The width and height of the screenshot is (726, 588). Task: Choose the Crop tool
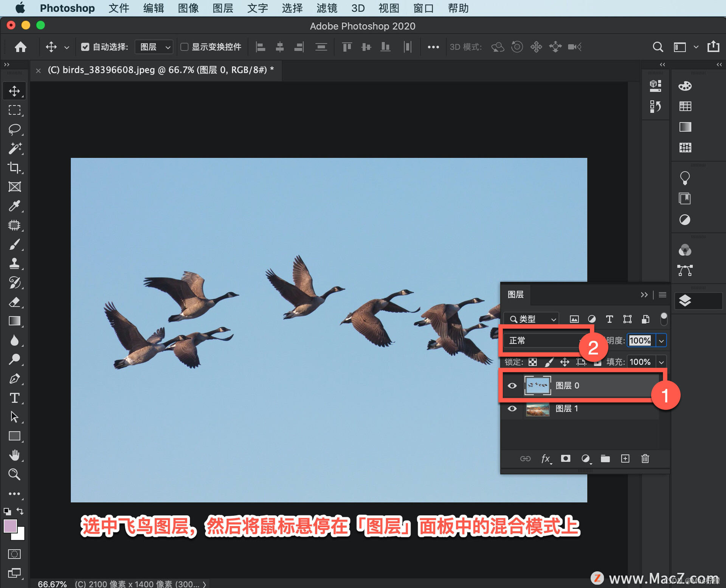tap(14, 168)
